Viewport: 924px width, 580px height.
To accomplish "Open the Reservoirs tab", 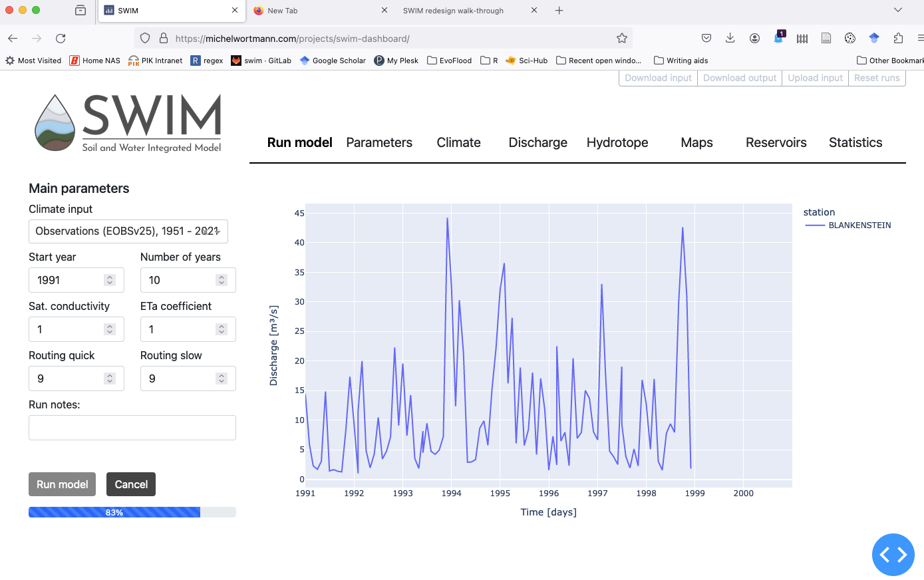I will 776,142.
